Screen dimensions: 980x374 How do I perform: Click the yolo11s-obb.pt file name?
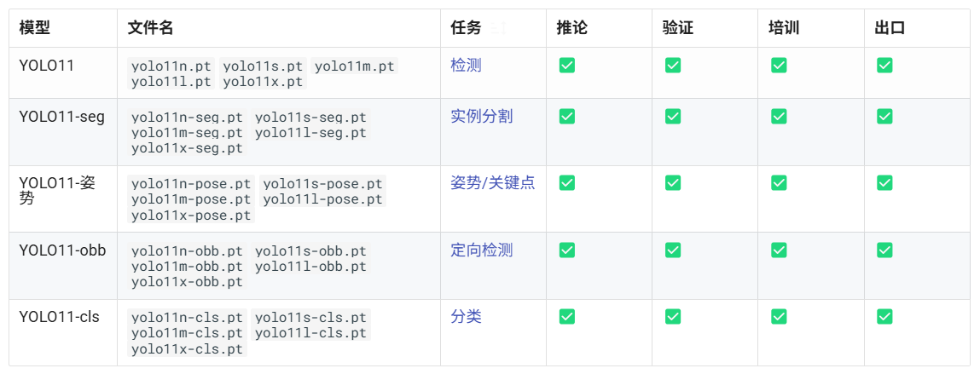[310, 251]
